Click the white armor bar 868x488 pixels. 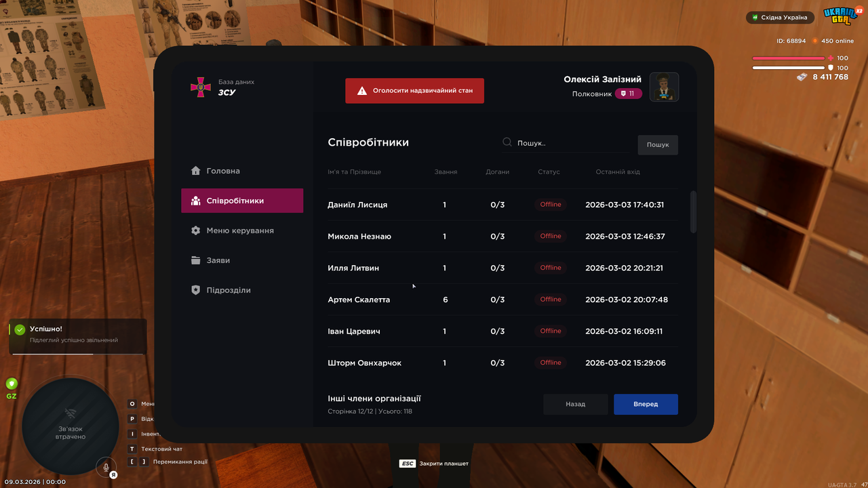(788, 68)
